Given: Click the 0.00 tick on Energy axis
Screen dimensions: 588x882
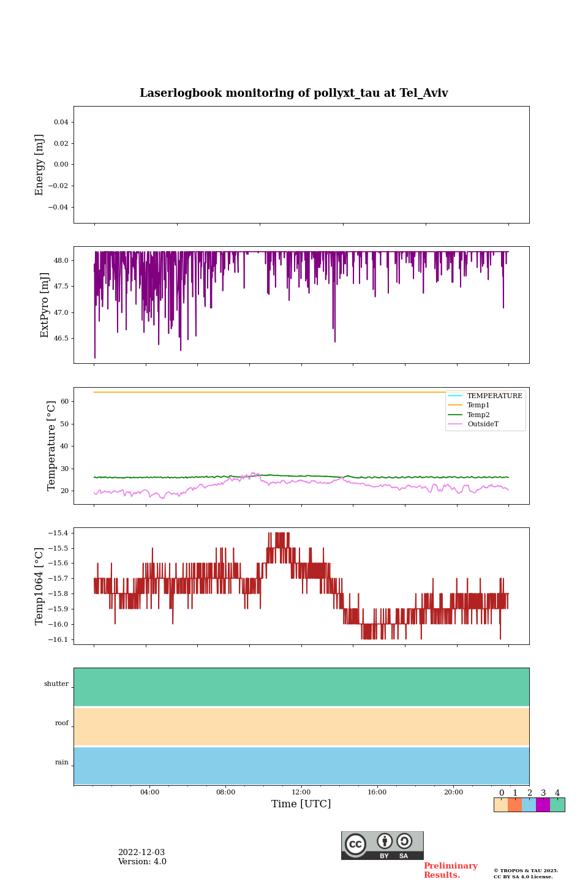Looking at the screenshot, I should (61, 165).
